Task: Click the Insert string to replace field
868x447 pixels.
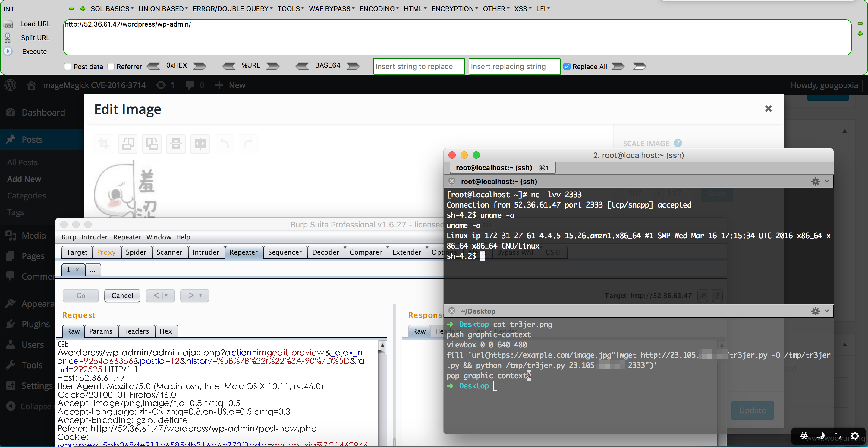Action: [419, 66]
